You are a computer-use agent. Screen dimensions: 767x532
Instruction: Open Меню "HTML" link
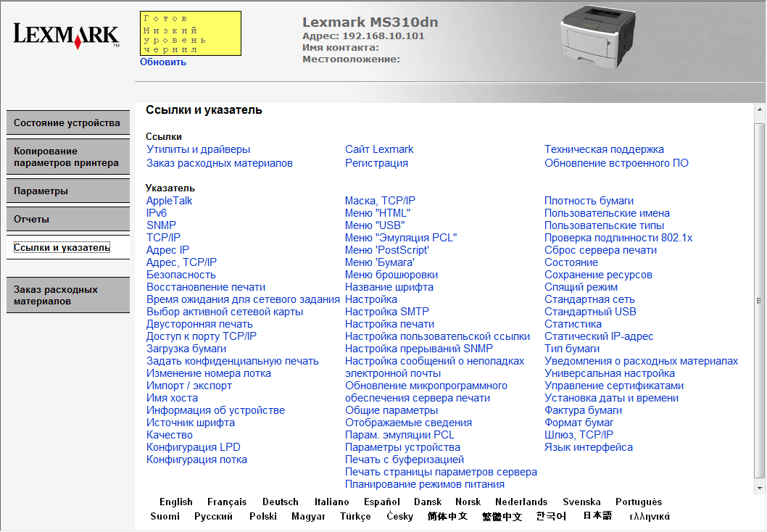378,212
